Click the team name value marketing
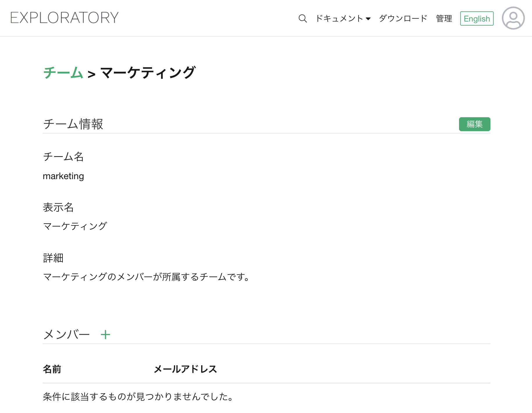The width and height of the screenshot is (532, 413). [63, 176]
